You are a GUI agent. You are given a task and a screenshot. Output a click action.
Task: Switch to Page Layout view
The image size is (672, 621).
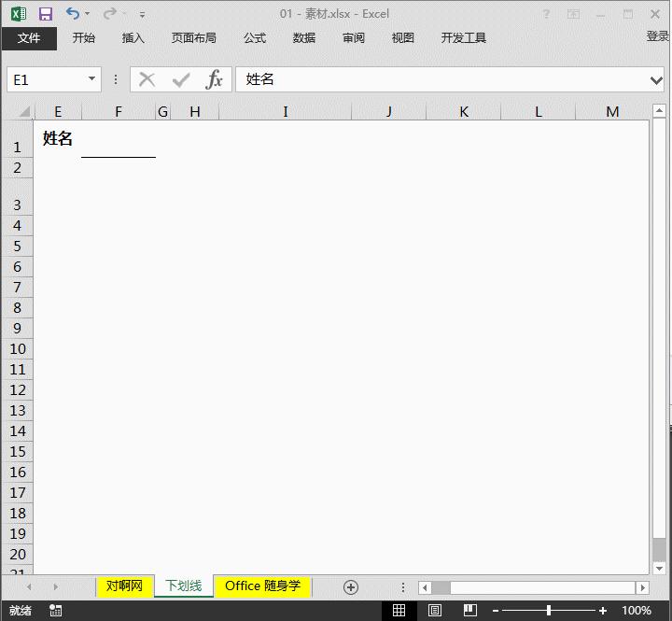pyautogui.click(x=435, y=610)
